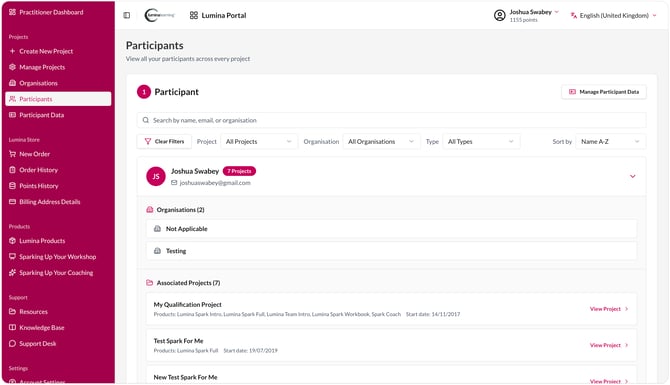The image size is (670, 385).
Task: Click the Lumina Learning logo
Action: pyautogui.click(x=160, y=15)
